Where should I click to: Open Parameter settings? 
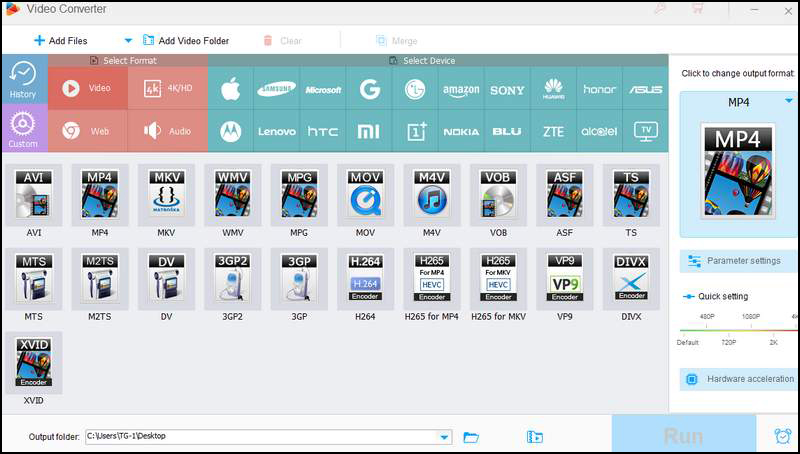pos(739,261)
